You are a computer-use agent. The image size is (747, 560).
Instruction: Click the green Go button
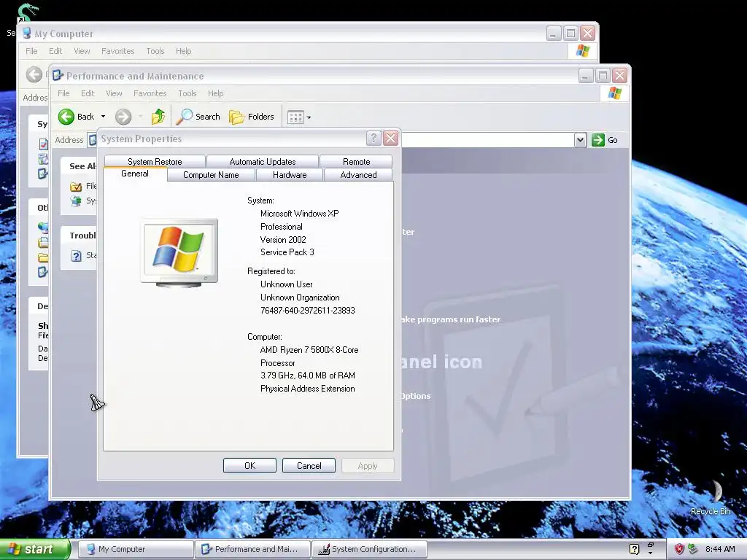pos(605,140)
